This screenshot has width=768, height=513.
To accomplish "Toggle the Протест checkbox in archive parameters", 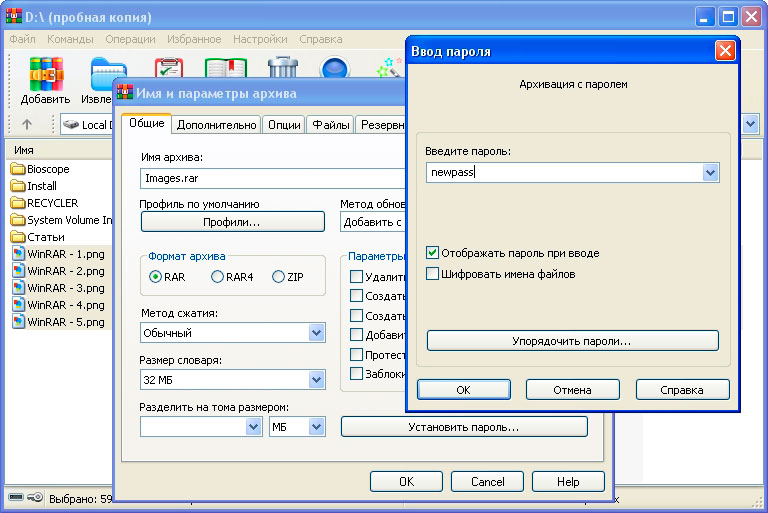I will click(x=356, y=354).
